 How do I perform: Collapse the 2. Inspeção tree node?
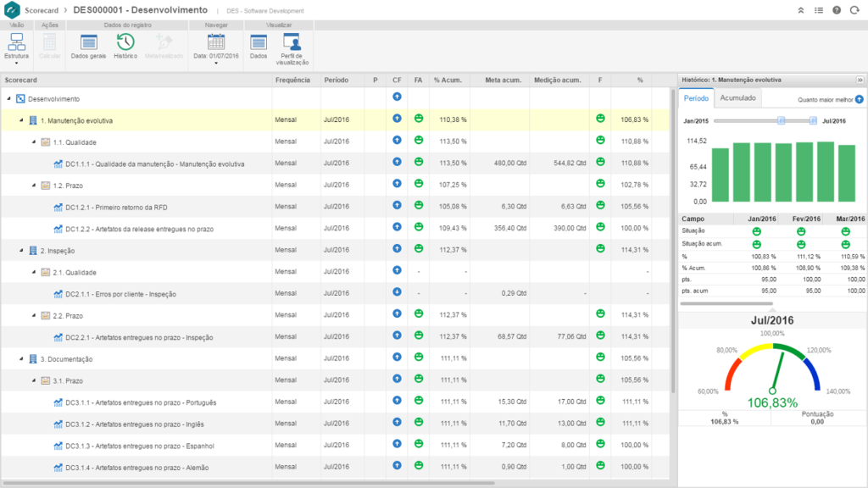(21, 251)
